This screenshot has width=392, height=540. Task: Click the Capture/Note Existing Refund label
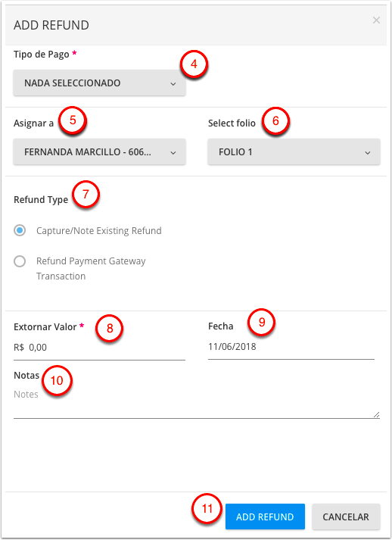pos(99,230)
